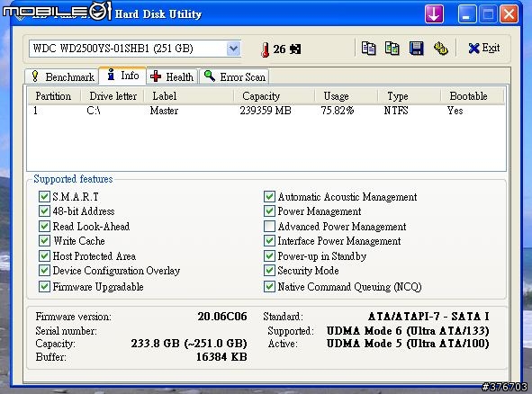Minimize the Hard Disk Utility window
Viewport: 532px width, 394px height.
point(466,13)
